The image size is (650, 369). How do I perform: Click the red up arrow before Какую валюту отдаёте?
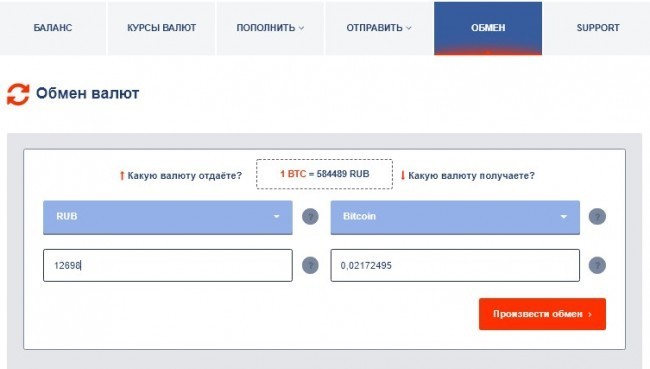pos(122,176)
